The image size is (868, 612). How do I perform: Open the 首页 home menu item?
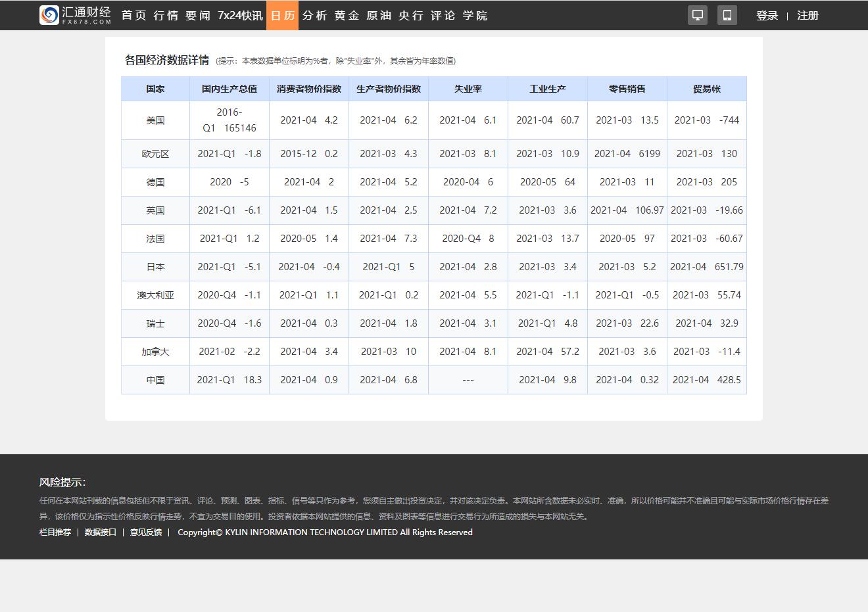pyautogui.click(x=134, y=15)
